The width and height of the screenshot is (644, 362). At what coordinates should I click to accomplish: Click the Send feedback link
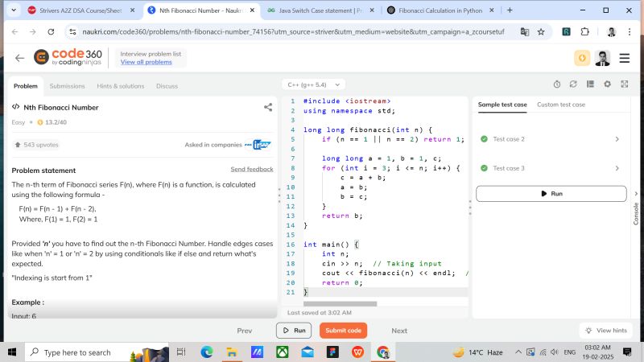pyautogui.click(x=252, y=170)
